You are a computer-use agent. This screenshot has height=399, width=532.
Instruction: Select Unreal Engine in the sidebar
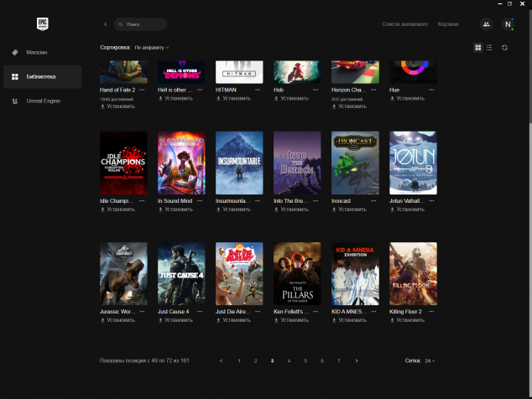coord(43,101)
